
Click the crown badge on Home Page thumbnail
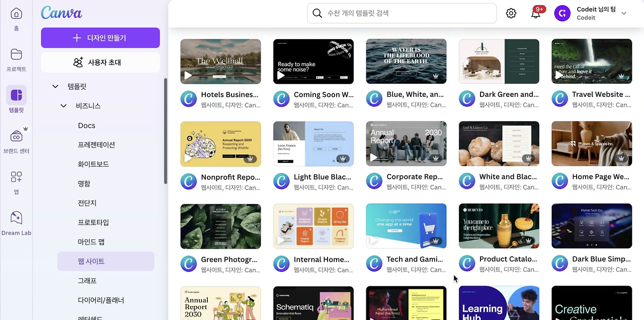(x=621, y=159)
